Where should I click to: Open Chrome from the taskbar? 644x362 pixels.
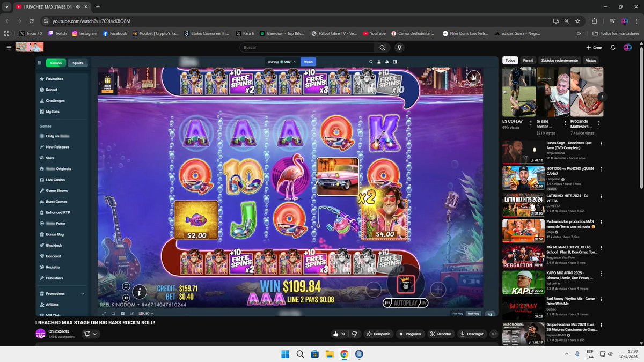344,354
